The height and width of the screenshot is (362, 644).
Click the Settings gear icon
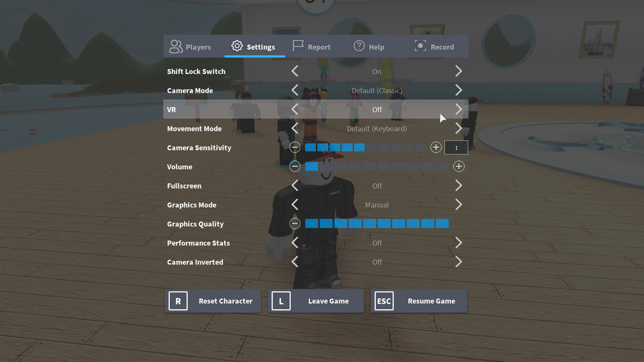pyautogui.click(x=236, y=46)
